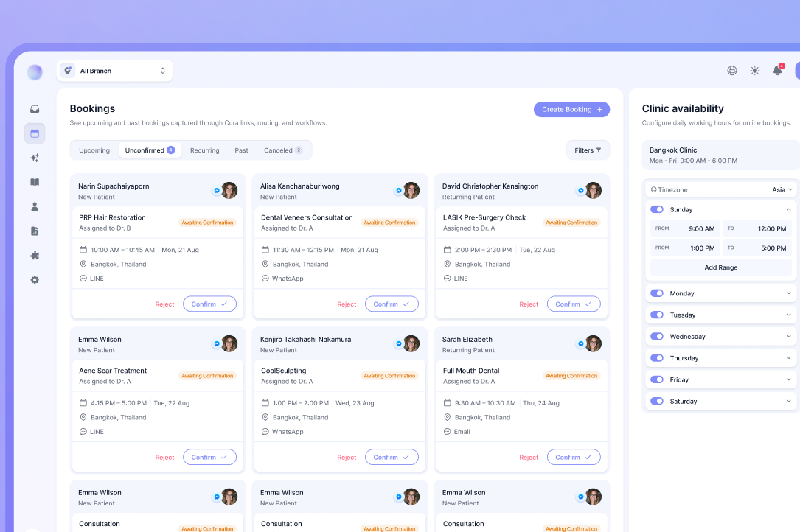Viewport: 800px width, 532px height.
Task: Click the Timezone globe icon
Action: click(x=653, y=190)
